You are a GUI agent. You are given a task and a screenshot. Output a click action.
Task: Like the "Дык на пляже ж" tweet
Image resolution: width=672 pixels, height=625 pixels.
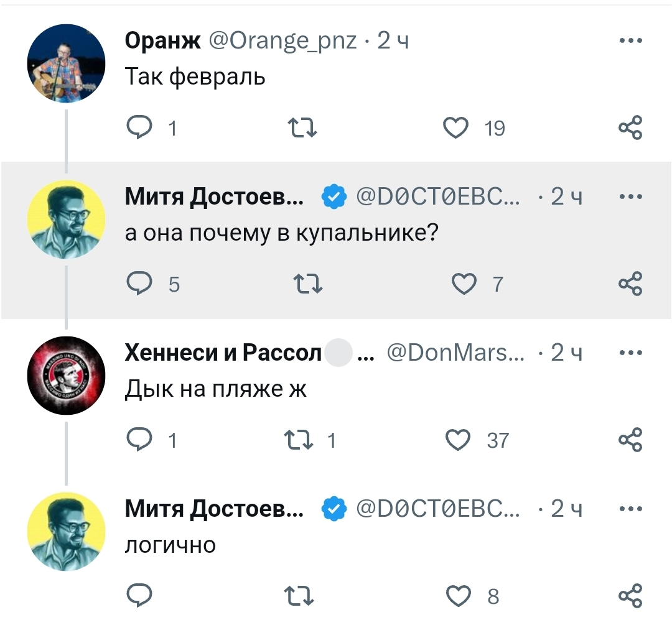tap(459, 440)
